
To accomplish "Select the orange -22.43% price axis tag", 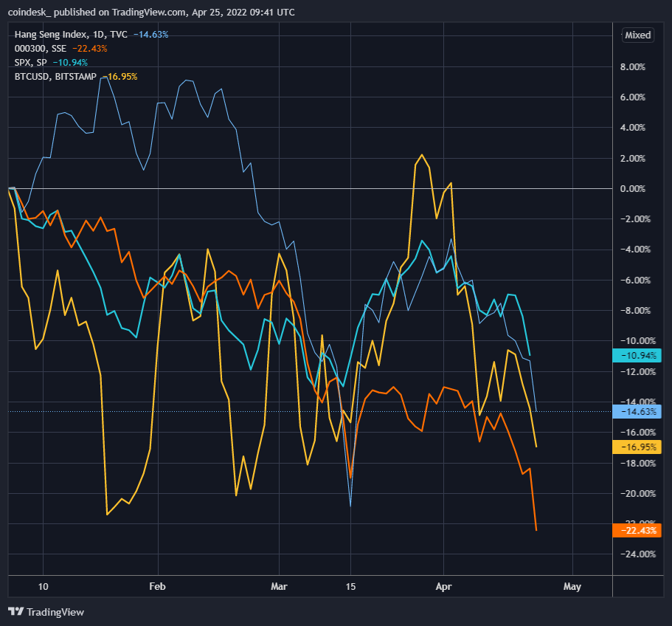I will tap(637, 530).
